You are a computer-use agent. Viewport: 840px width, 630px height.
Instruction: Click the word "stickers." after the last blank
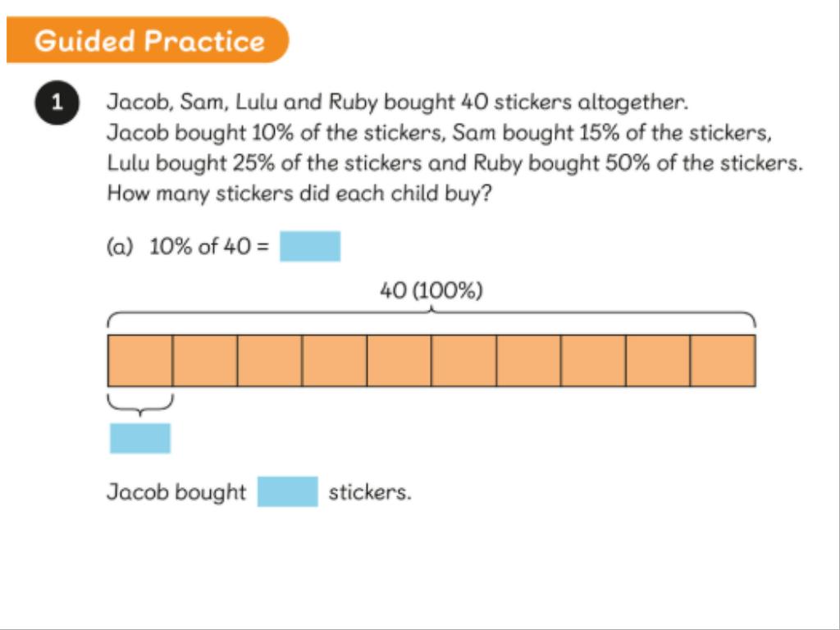[369, 492]
